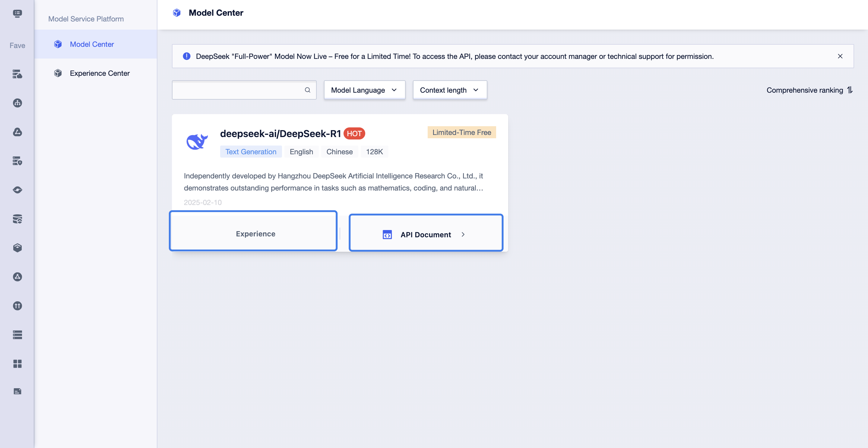Click the cube icon beside Model Center menu item
868x448 pixels.
pyautogui.click(x=58, y=44)
